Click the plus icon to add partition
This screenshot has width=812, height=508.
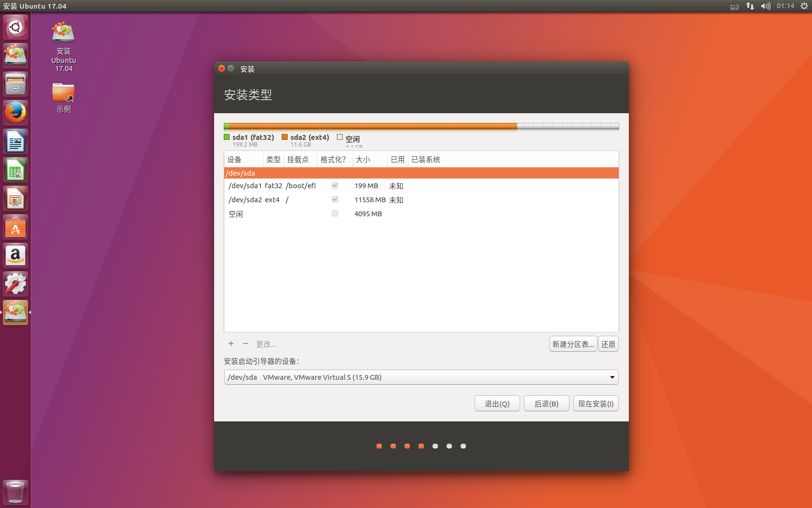click(x=231, y=344)
